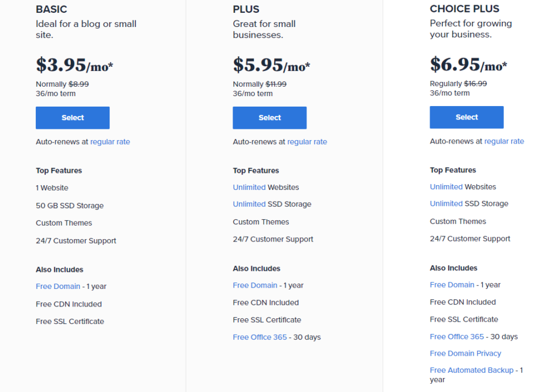Image resolution: width=552 pixels, height=392 pixels.
Task: Select the PLUS hosting plan
Action: coord(270,118)
